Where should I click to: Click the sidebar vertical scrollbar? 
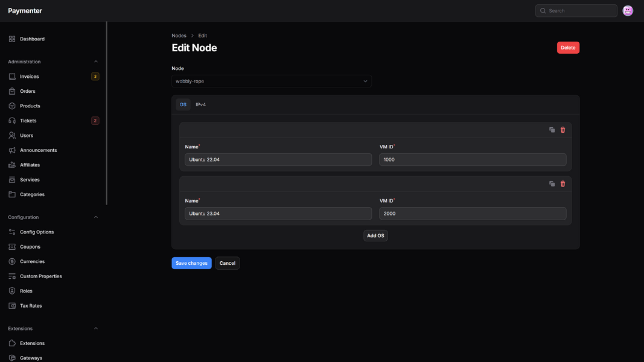coord(107,113)
